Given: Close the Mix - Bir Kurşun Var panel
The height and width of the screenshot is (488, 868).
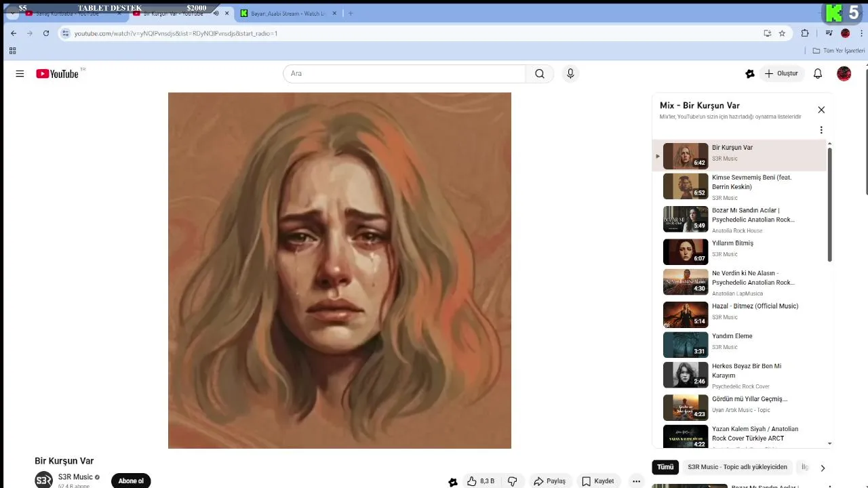Looking at the screenshot, I should [821, 110].
